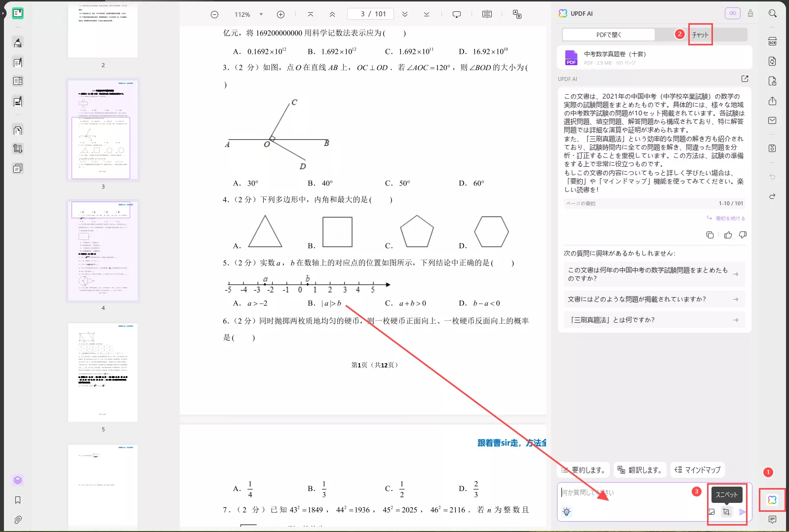
Task: Ask which year's exam this covers
Action: [x=654, y=274]
